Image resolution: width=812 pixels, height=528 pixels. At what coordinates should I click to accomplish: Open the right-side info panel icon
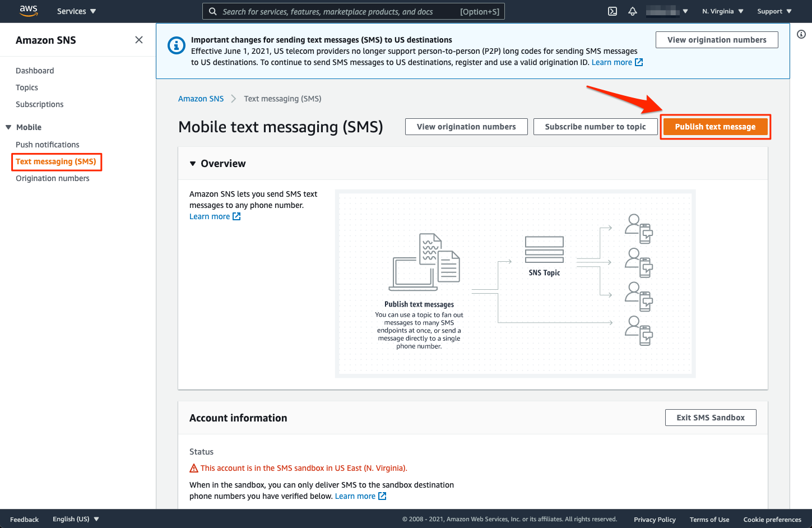[801, 34]
